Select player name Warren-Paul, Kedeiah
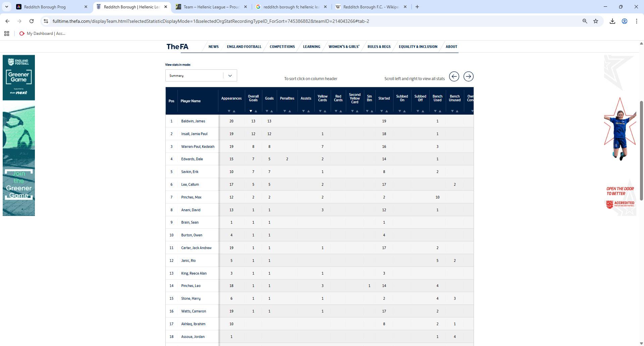This screenshot has width=644, height=346. (x=198, y=147)
